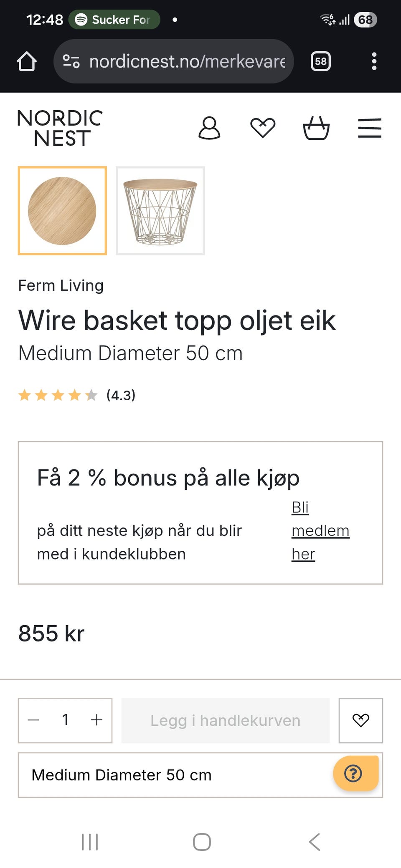The height and width of the screenshot is (868, 401).
Task: Open the user account icon
Action: point(209,128)
